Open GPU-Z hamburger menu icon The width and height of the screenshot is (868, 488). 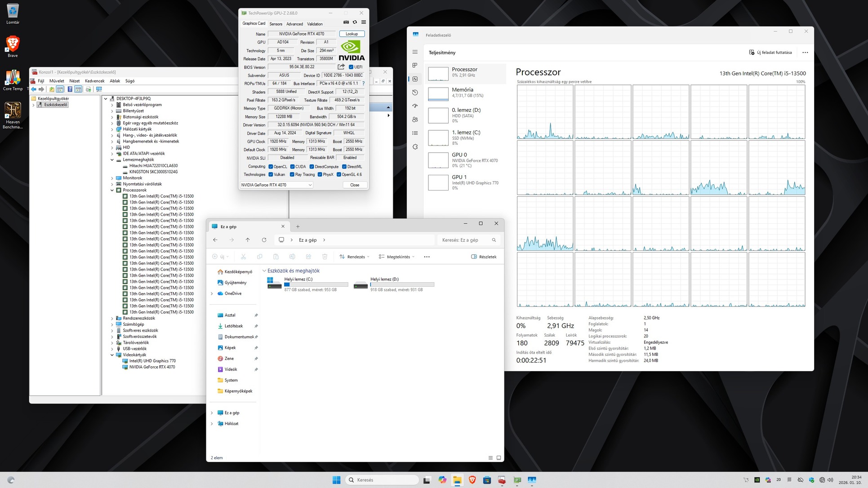pos(364,22)
